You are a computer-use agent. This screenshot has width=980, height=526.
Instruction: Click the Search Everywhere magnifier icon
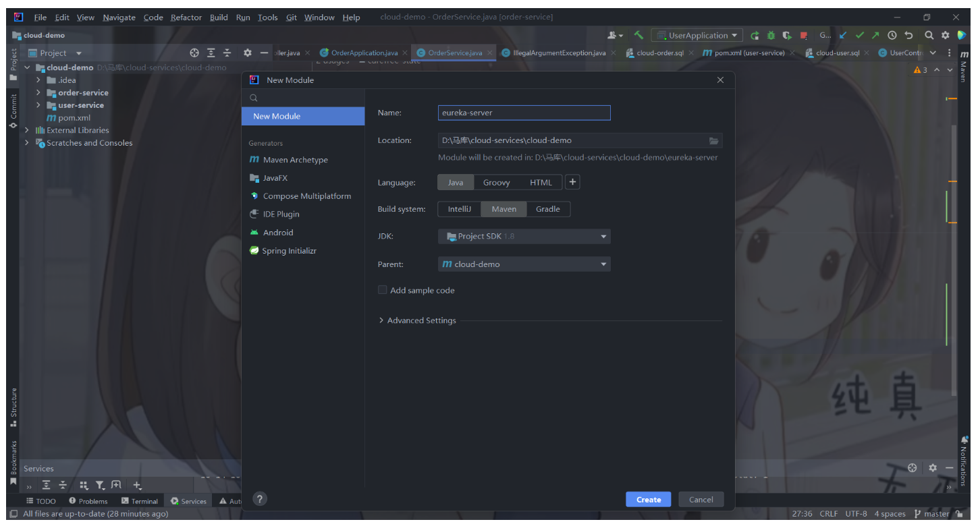[929, 35]
